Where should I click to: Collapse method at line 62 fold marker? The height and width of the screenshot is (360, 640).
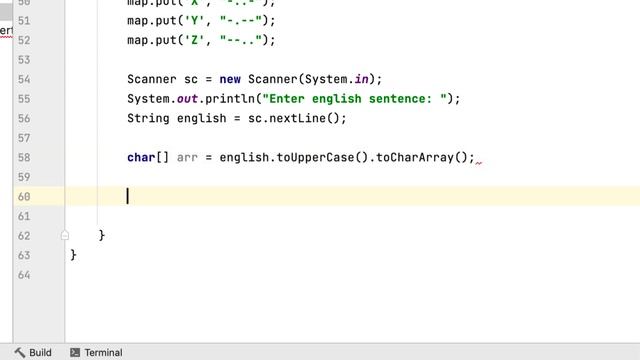[64, 236]
